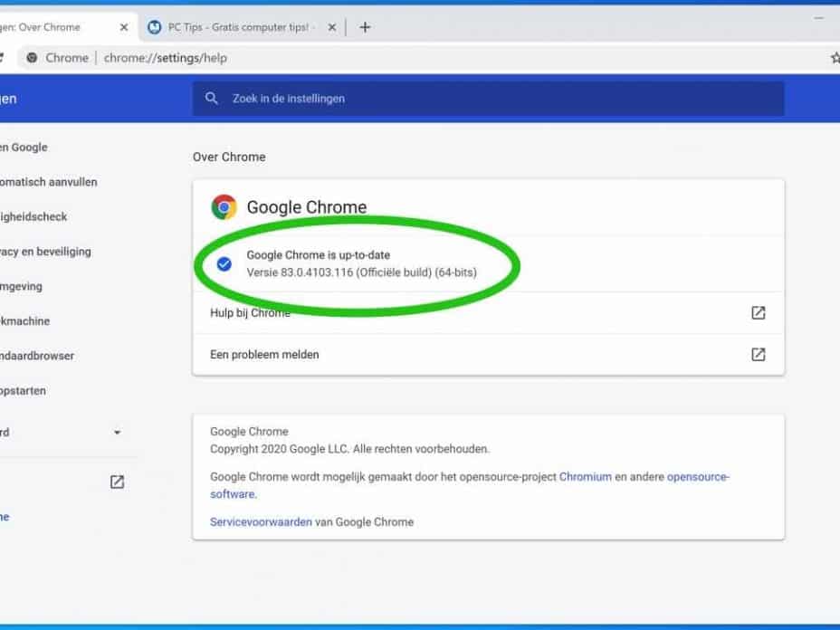
Task: Click the open icon beside Een probleem melden
Action: [x=759, y=355]
